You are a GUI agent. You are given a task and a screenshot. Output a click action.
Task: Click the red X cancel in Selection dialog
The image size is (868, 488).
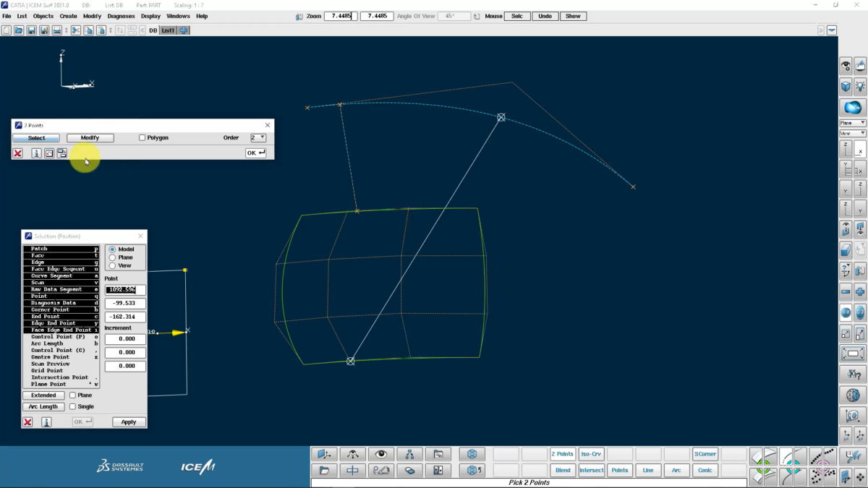27,422
